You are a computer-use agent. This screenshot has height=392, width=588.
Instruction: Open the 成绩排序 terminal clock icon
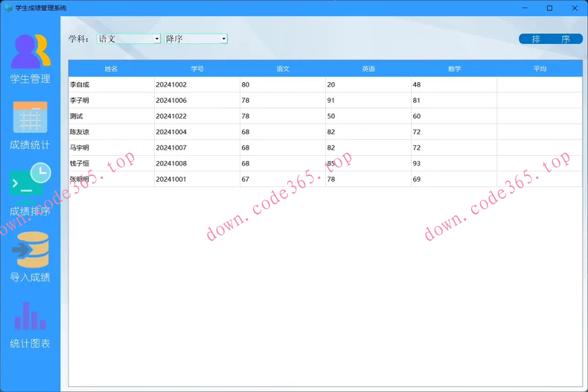click(x=30, y=182)
